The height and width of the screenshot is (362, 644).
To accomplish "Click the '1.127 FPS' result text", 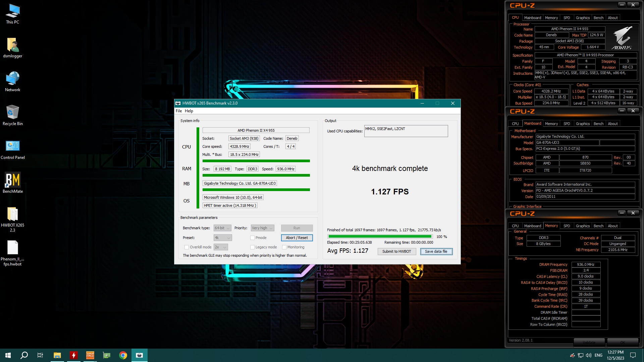I will (390, 192).
